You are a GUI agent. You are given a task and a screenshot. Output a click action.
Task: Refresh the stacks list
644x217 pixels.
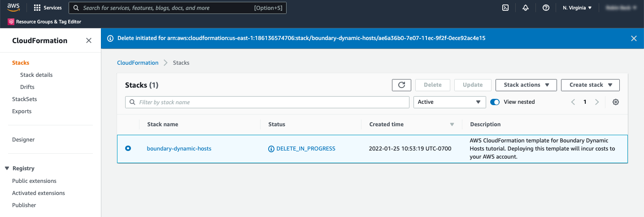pyautogui.click(x=401, y=85)
